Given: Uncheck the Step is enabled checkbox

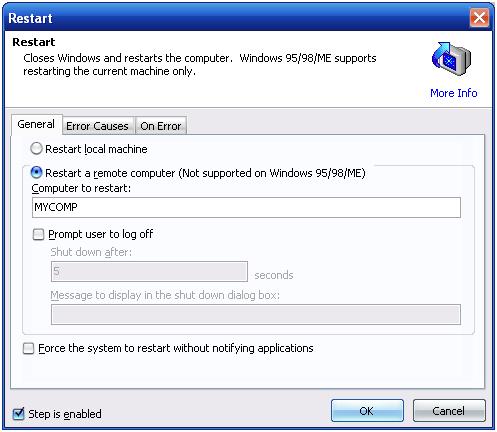Looking at the screenshot, I should coord(18,414).
